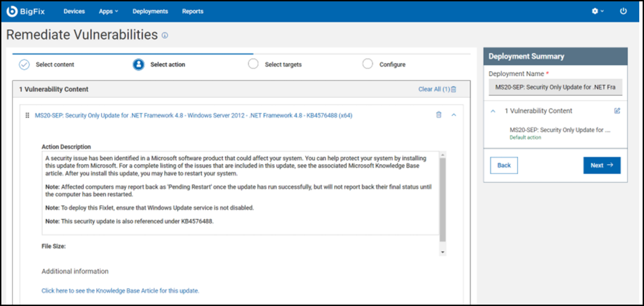Click MS20-SEP item in Deployment Summary
This screenshot has width=644, height=306.
coord(560,130)
